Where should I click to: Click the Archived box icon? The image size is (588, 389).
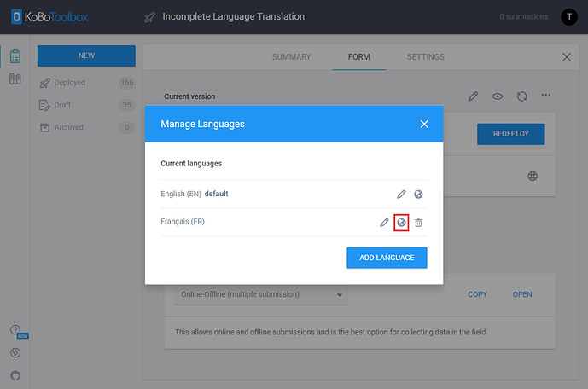pyautogui.click(x=44, y=128)
